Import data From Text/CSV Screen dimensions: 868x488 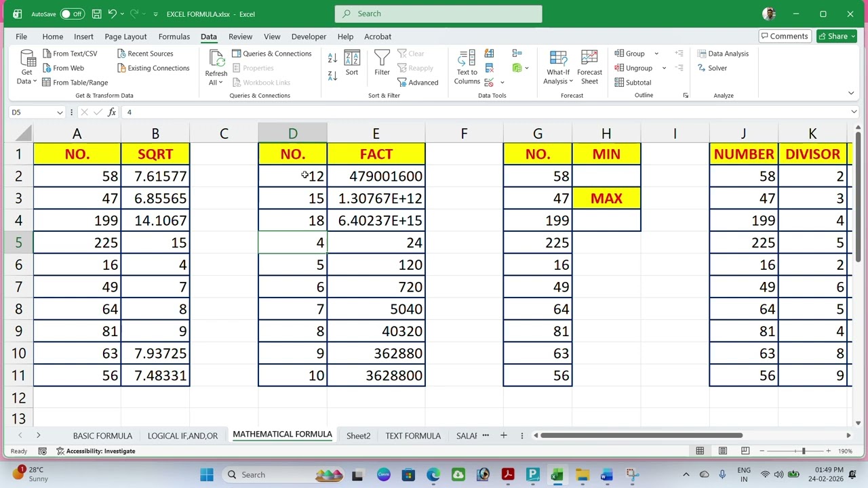pyautogui.click(x=69, y=54)
